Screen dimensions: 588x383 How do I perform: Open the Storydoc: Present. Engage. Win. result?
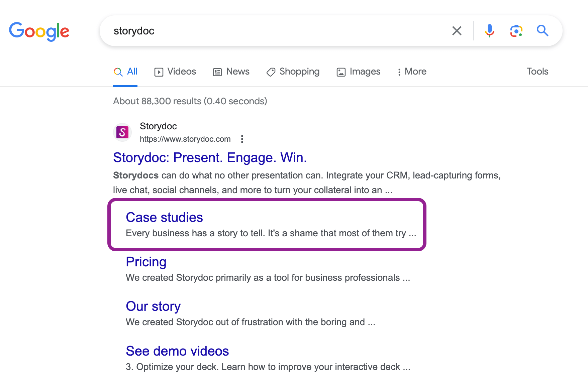[x=210, y=157]
